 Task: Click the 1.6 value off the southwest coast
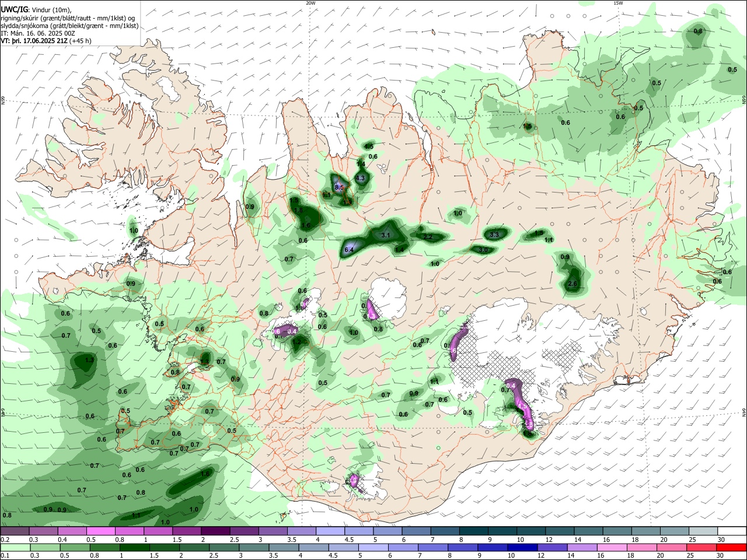(x=205, y=474)
